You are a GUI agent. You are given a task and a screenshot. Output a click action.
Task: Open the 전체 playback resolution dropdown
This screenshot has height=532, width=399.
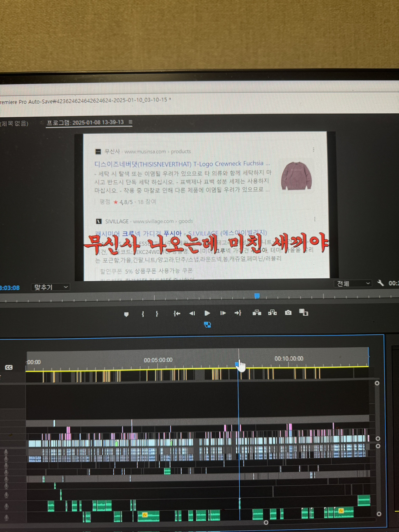coord(353,283)
